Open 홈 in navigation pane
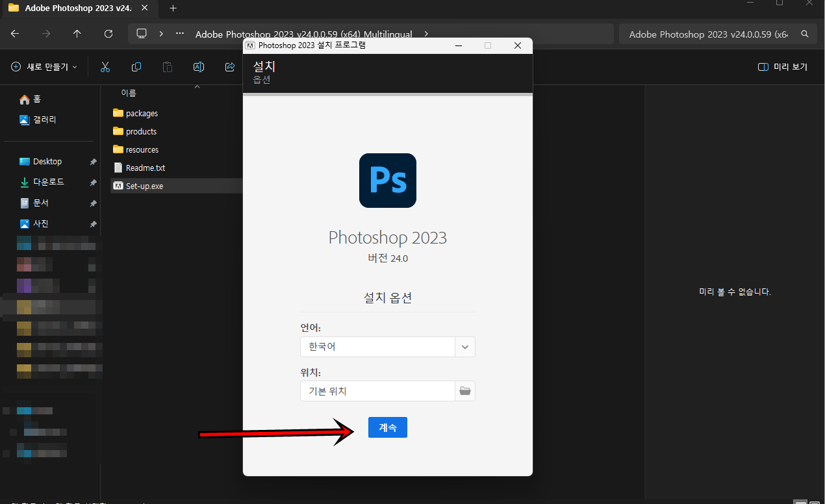Screen dimensions: 825x504 [x=30, y=99]
